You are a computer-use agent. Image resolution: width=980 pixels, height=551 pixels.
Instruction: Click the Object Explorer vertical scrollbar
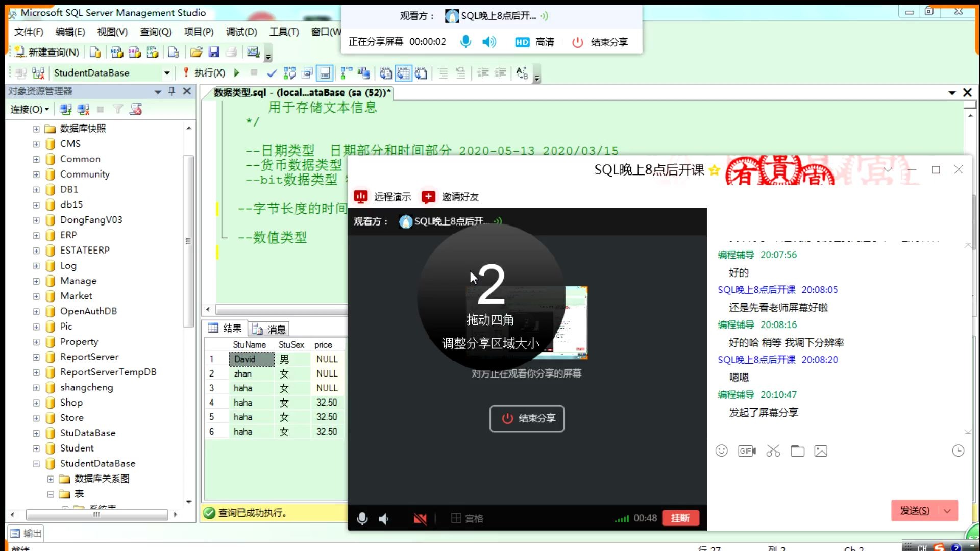pyautogui.click(x=188, y=240)
